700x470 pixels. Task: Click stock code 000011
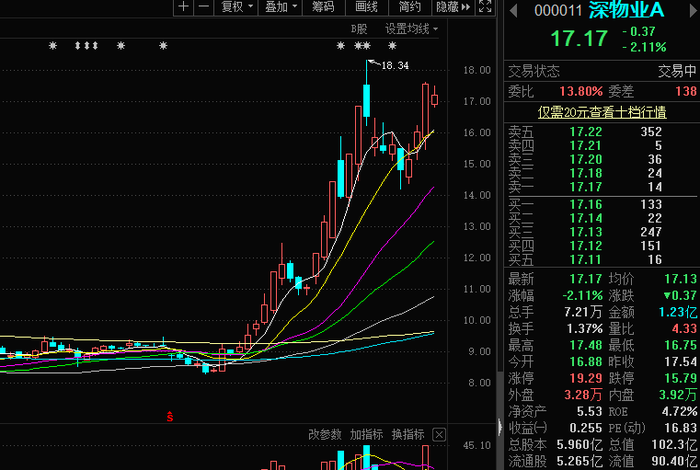point(558,11)
